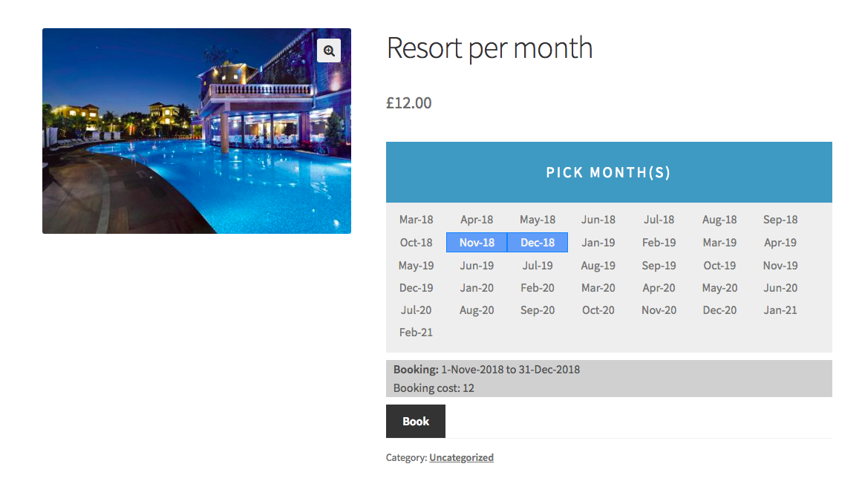Select Feb-21, the last available month

tap(416, 332)
